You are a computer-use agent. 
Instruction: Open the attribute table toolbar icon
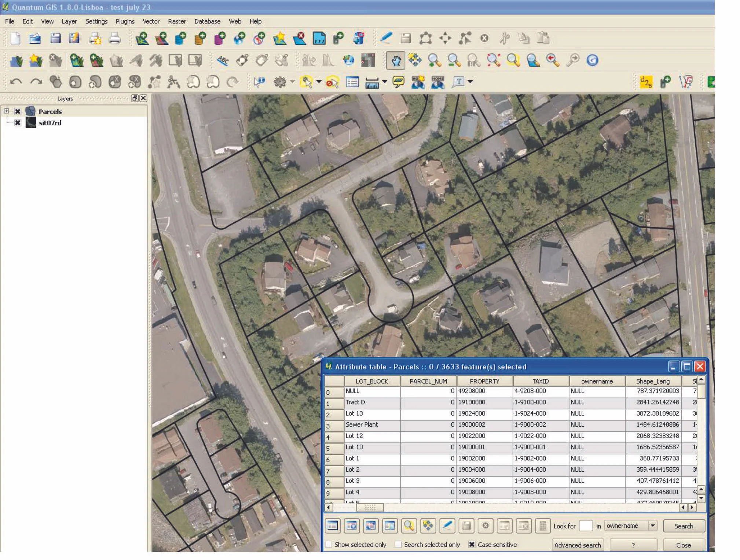[352, 82]
